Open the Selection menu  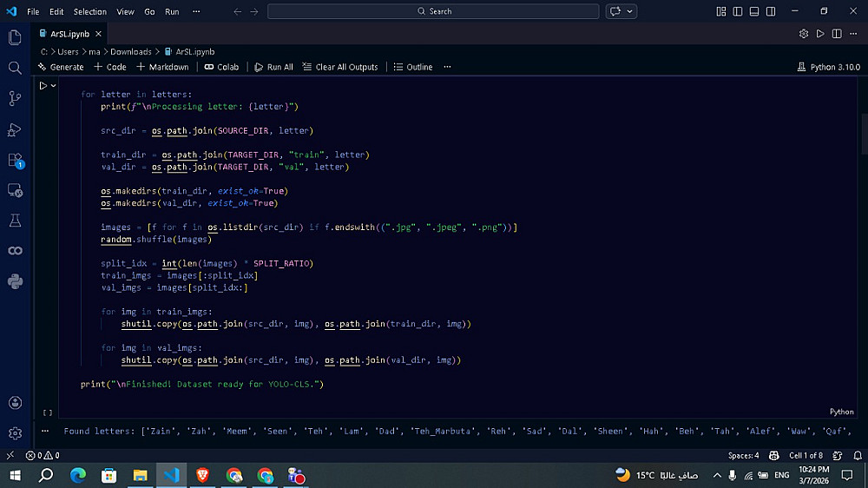coord(89,11)
